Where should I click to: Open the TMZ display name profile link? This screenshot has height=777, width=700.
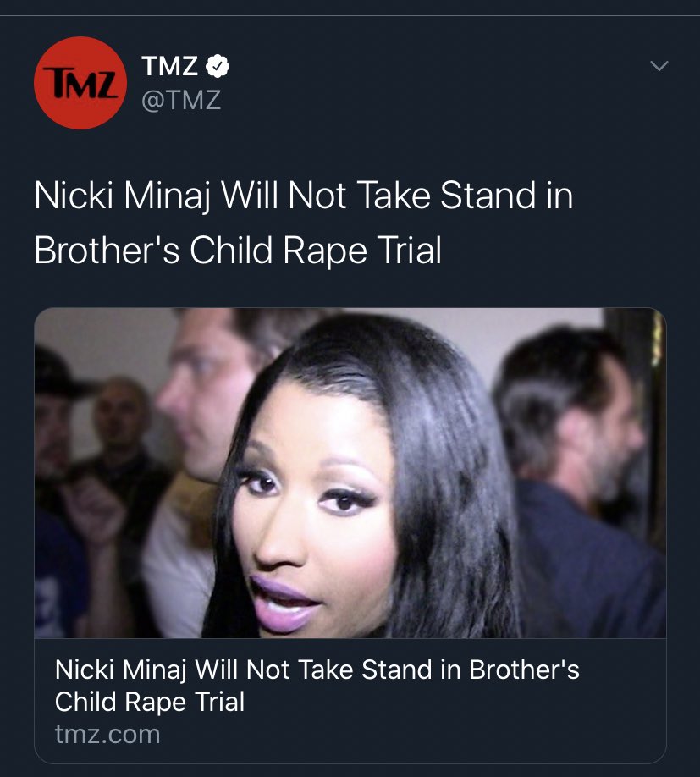[169, 66]
